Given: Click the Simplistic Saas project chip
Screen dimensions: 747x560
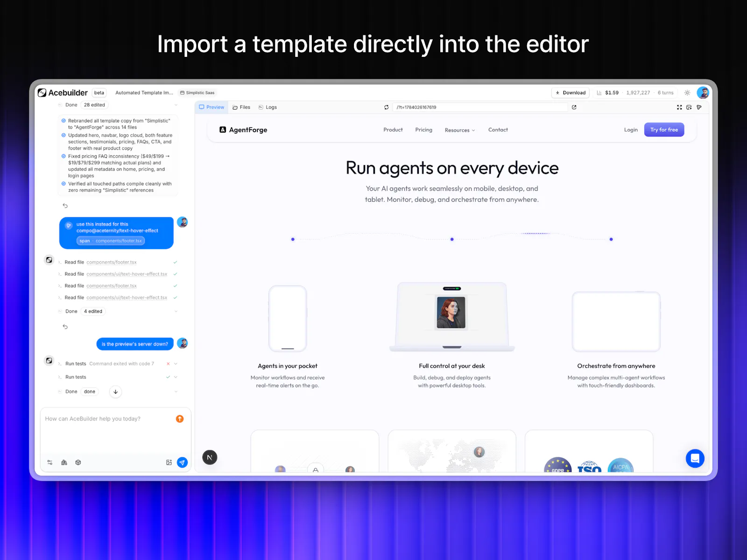Looking at the screenshot, I should [197, 93].
